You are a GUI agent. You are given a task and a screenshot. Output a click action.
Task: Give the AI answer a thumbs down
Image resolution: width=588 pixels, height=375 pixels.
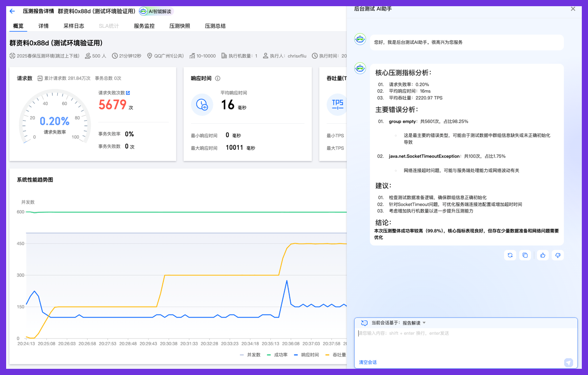[558, 255]
